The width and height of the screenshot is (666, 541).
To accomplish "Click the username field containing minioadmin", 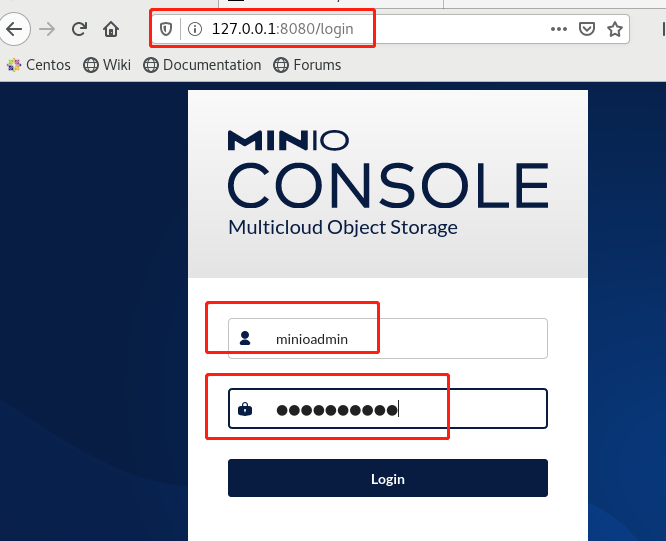I will (x=388, y=338).
